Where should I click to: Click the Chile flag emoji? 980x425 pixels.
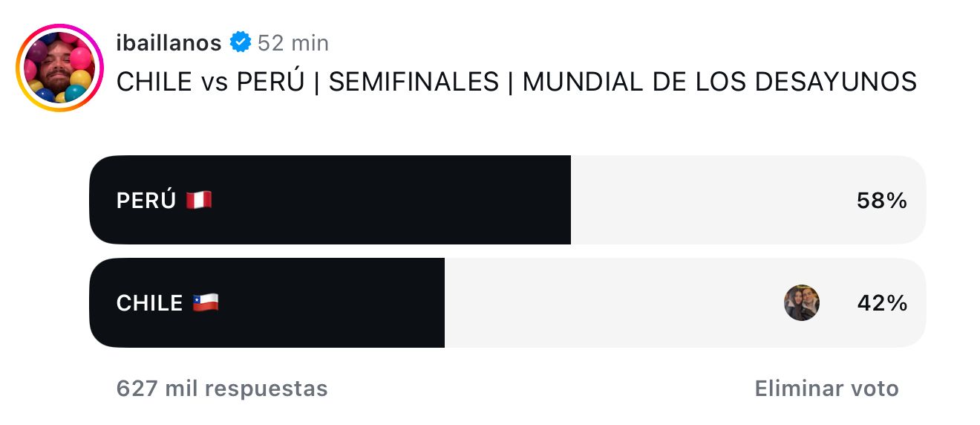pyautogui.click(x=206, y=302)
